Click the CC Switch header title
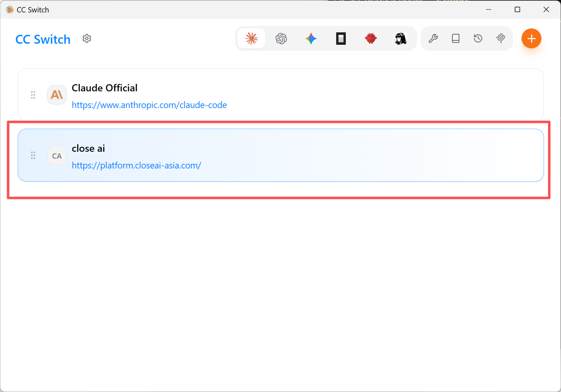561x392 pixels. click(43, 39)
